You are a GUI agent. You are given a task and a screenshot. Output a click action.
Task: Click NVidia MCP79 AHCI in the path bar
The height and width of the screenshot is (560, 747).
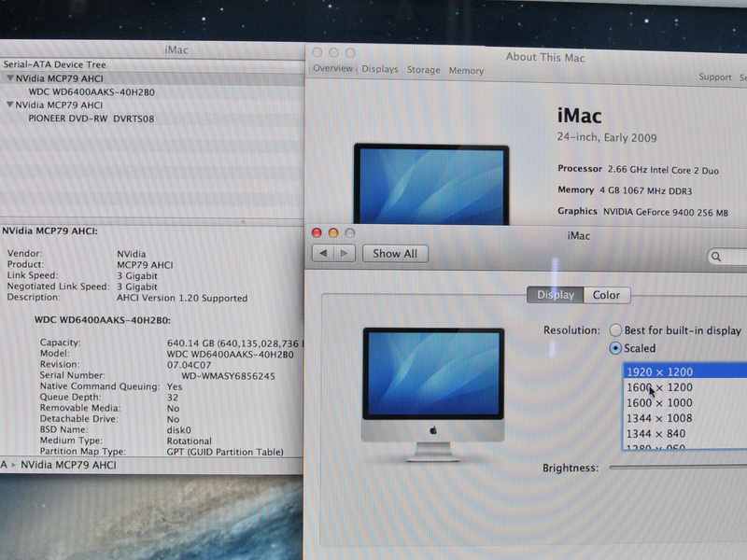coord(68,465)
